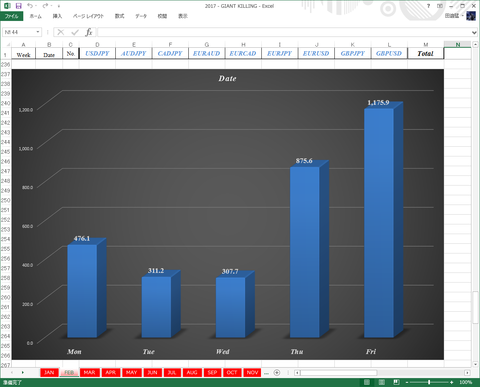The image size is (480, 387).
Task: Switch to Page Layout view in status bar
Action: tap(382, 382)
